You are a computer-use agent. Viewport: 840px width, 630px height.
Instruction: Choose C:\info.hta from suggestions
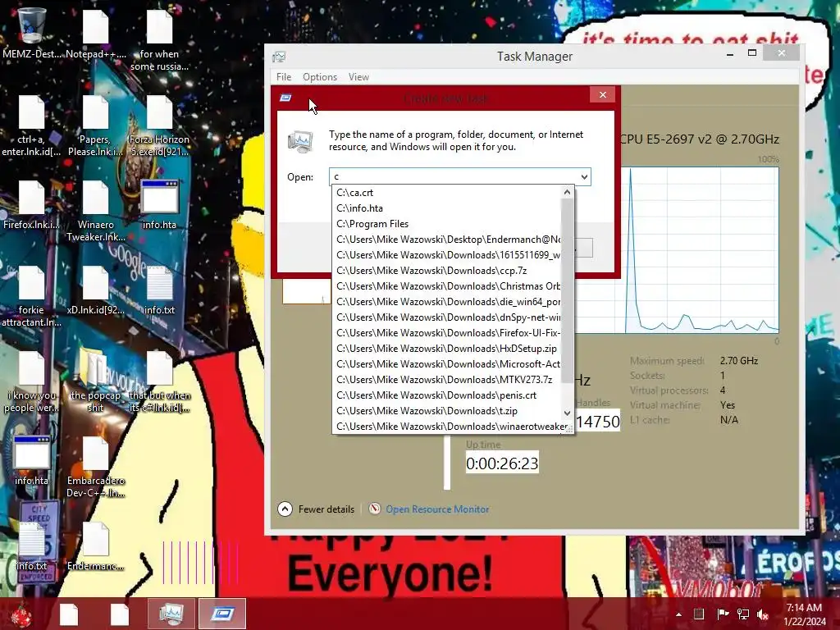coord(447,208)
